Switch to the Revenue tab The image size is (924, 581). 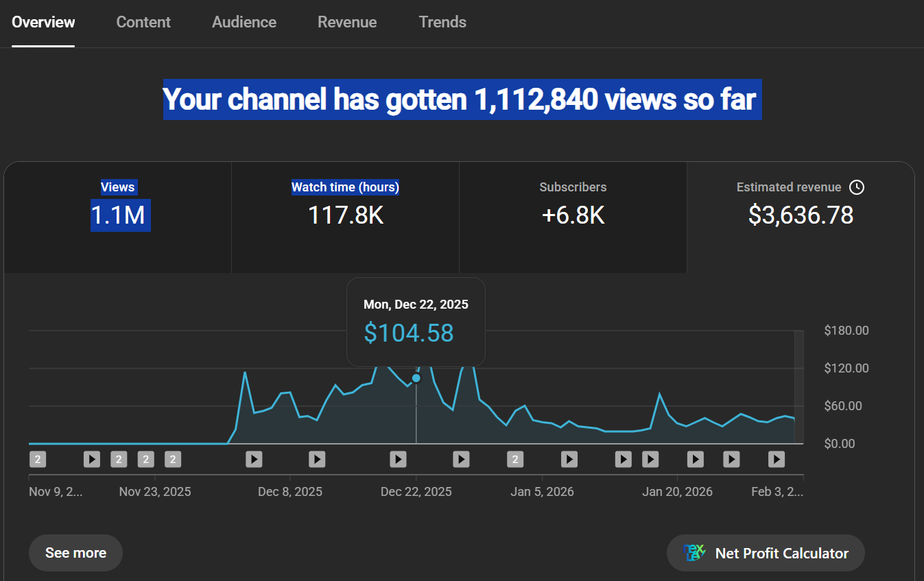click(x=346, y=22)
